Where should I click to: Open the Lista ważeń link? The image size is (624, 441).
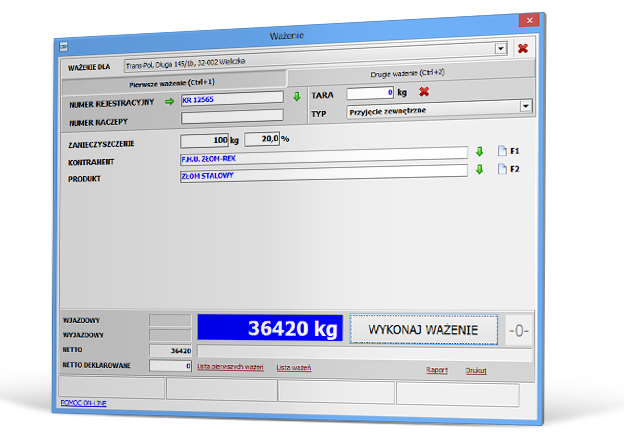click(x=294, y=368)
